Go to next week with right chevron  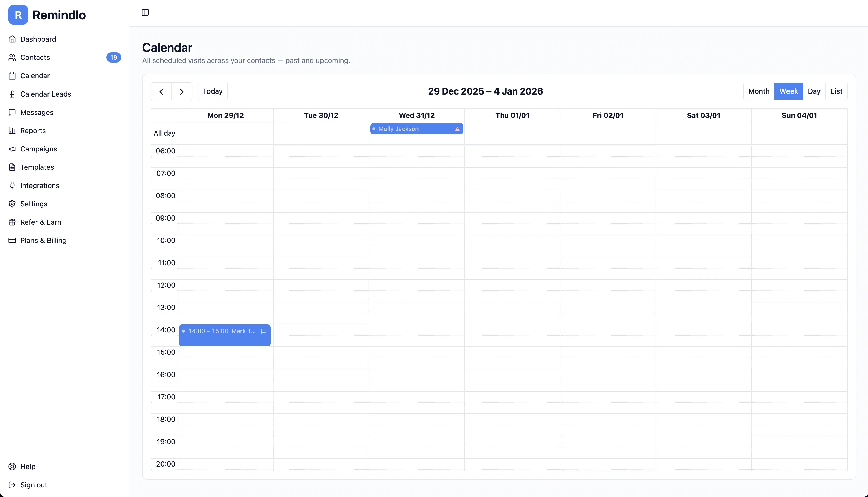[x=182, y=91]
